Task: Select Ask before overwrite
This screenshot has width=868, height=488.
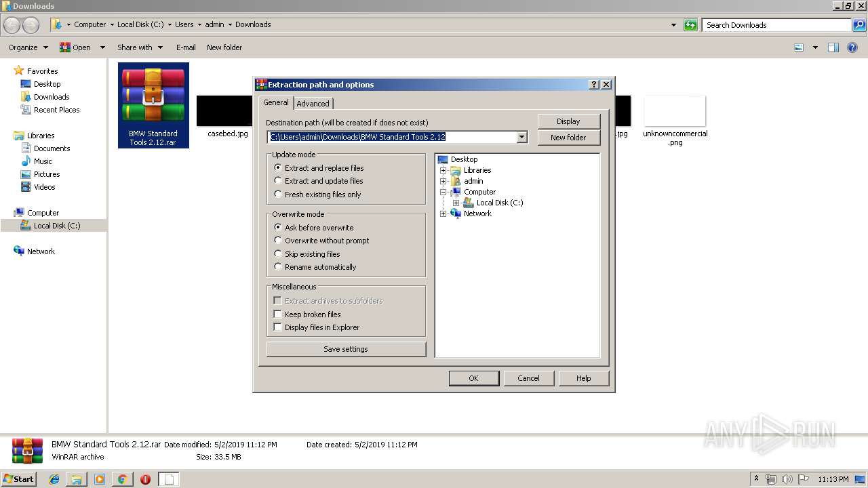Action: [x=313, y=228]
